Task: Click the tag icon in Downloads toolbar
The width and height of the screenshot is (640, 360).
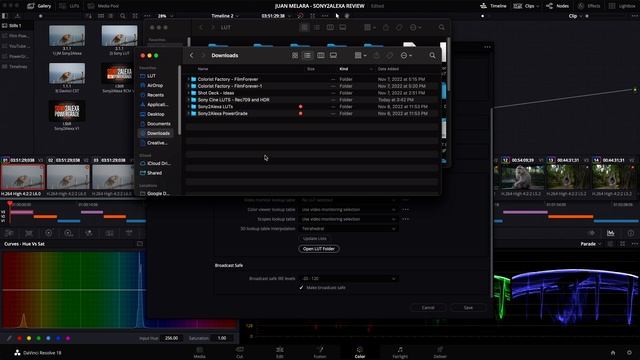Action: click(x=390, y=56)
